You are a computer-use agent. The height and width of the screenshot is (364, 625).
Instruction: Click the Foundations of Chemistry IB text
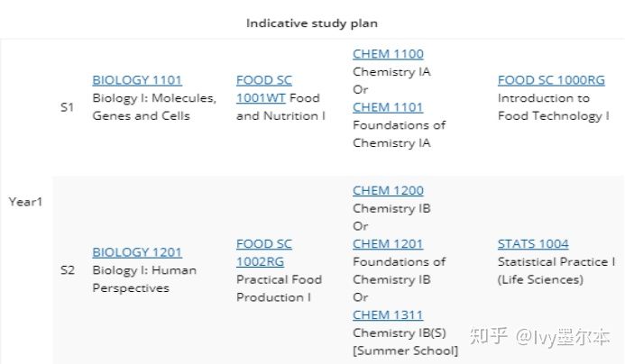coord(399,270)
